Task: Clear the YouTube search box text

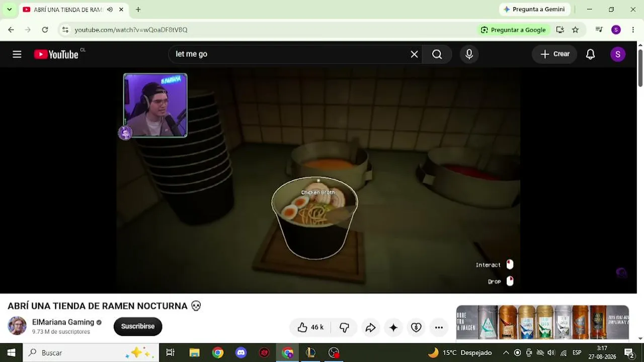Action: [x=414, y=54]
